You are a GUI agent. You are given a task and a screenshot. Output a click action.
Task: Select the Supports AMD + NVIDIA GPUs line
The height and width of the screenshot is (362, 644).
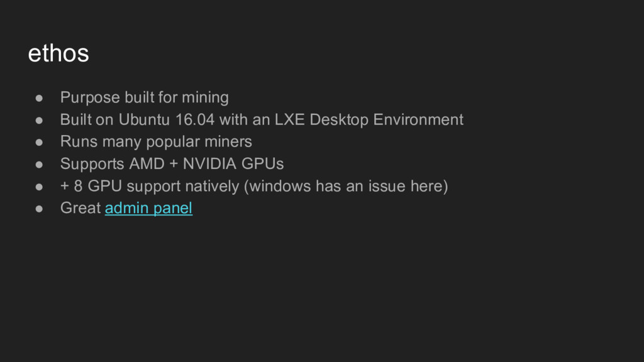pos(172,164)
